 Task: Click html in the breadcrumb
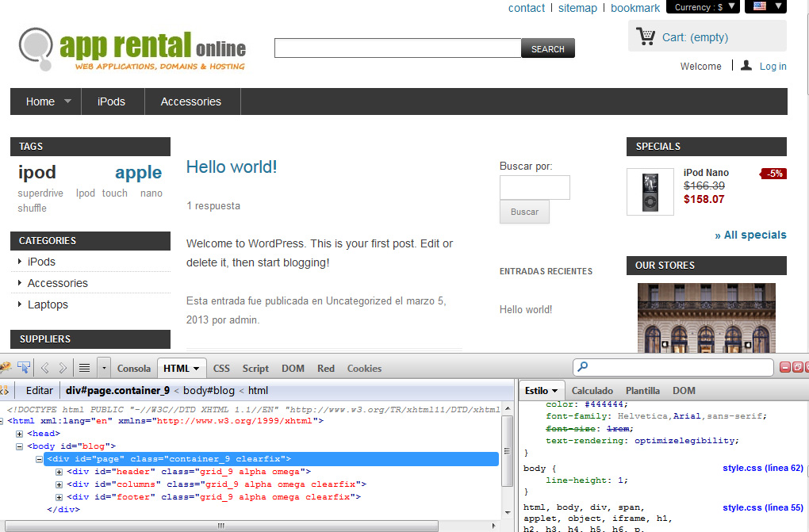point(258,391)
